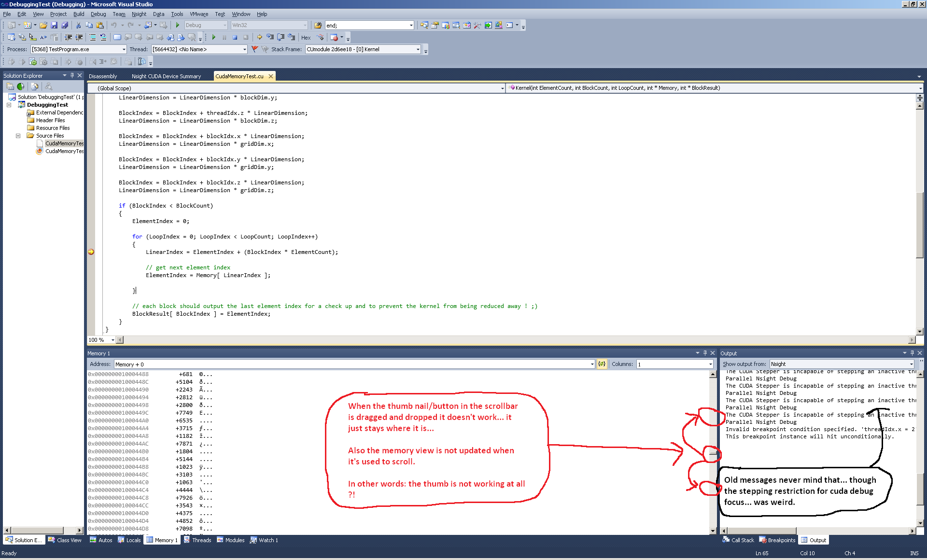
Task: Open the Stack Frame dropdown
Action: [418, 49]
